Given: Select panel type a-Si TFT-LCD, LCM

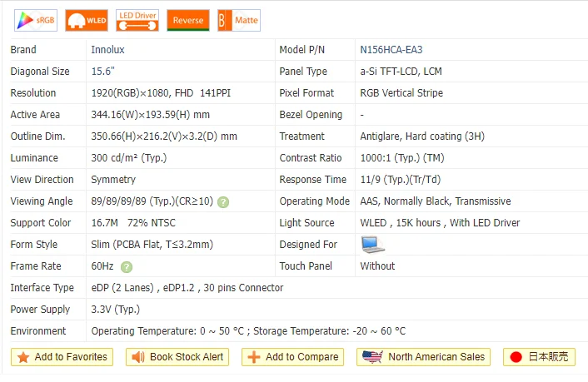Looking at the screenshot, I should tap(401, 72).
